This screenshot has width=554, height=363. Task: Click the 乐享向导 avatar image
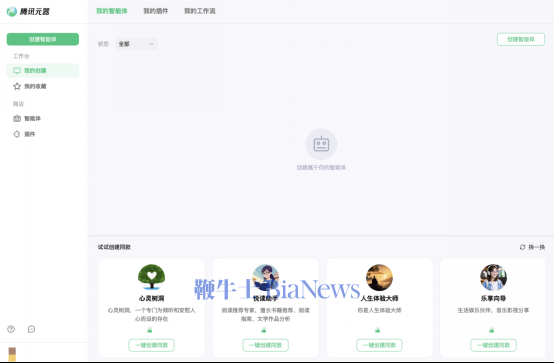click(x=493, y=277)
